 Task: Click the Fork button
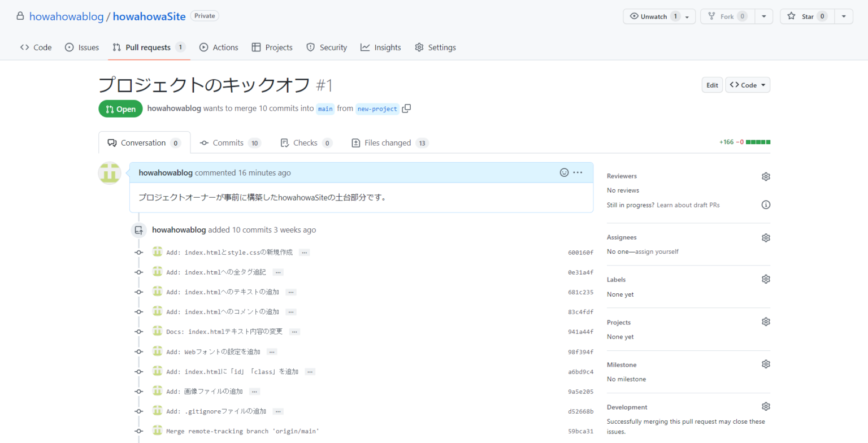(x=727, y=16)
